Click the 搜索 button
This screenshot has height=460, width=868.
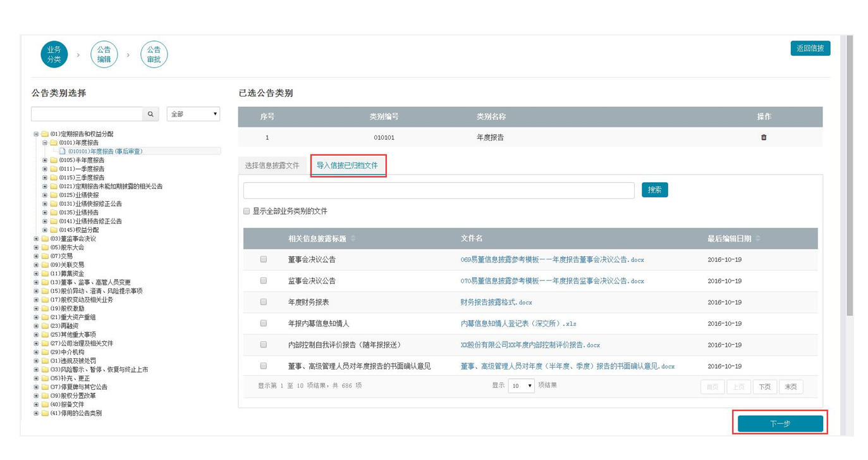pyautogui.click(x=655, y=190)
